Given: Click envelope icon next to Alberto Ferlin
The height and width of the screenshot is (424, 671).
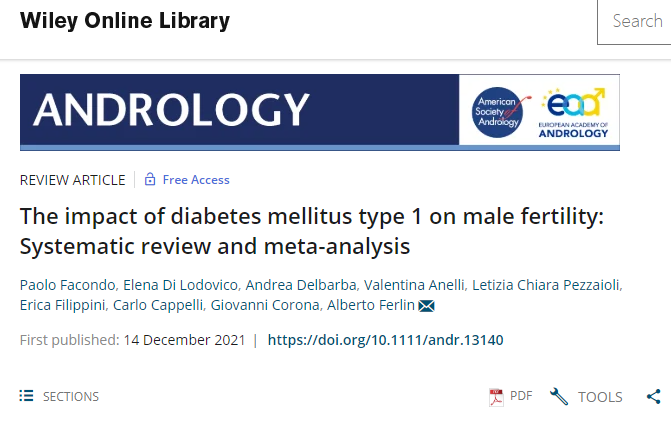Looking at the screenshot, I should 426,305.
